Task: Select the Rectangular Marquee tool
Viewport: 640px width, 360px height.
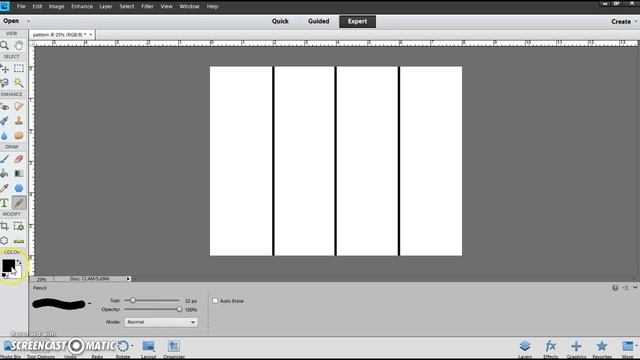Action: click(19, 69)
